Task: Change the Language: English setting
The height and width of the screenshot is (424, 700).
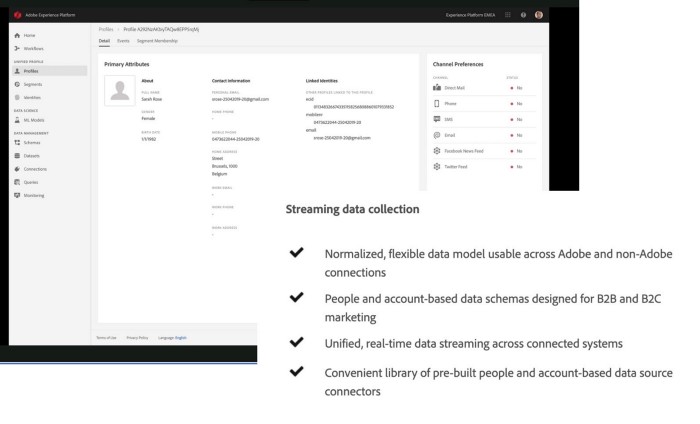Action: [x=172, y=338]
